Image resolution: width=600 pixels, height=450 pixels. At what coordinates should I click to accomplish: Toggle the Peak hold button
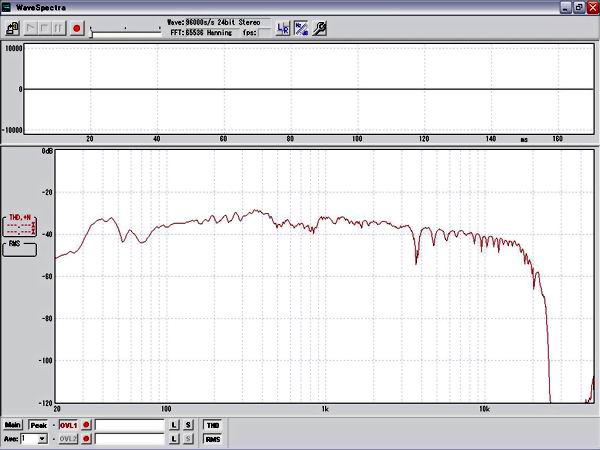(x=38, y=425)
